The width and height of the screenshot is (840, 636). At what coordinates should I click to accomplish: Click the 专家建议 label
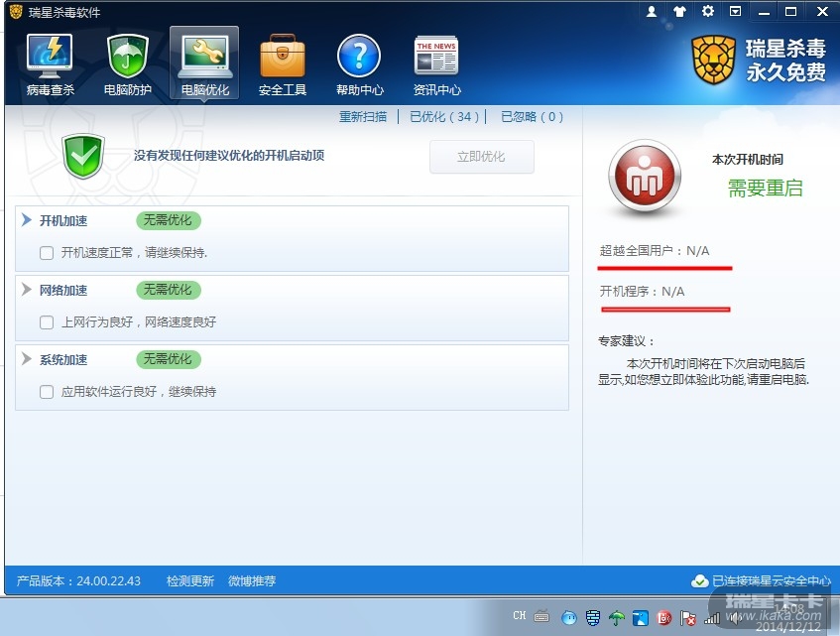coord(626,340)
